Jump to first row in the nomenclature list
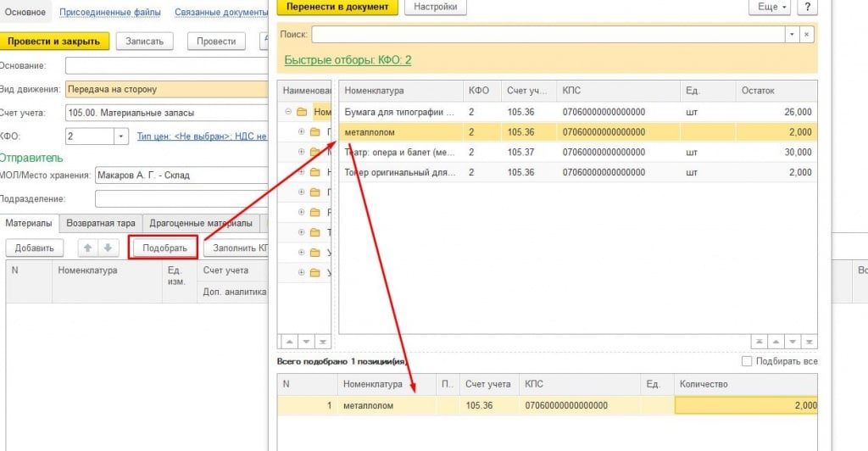The width and height of the screenshot is (868, 451). [758, 341]
